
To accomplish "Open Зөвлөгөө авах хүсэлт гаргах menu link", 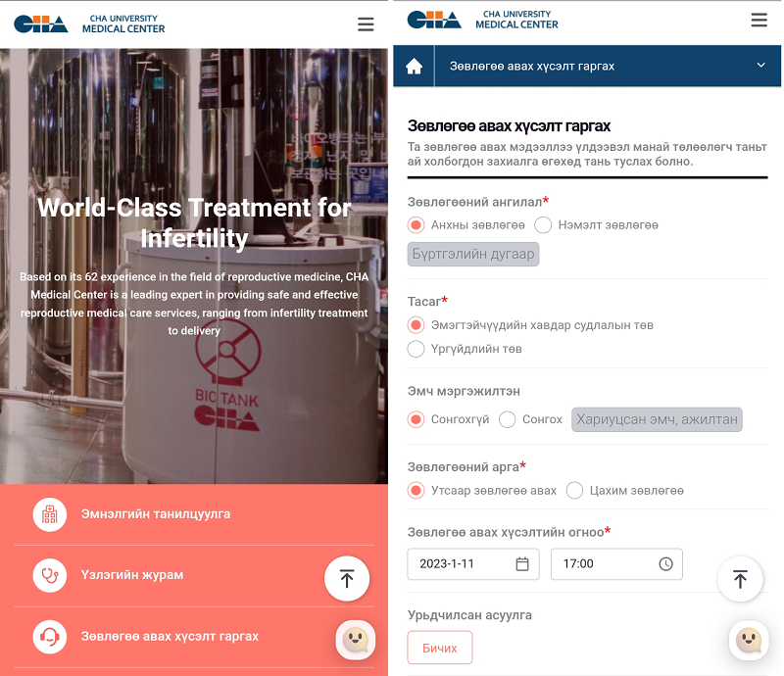I will 169,637.
